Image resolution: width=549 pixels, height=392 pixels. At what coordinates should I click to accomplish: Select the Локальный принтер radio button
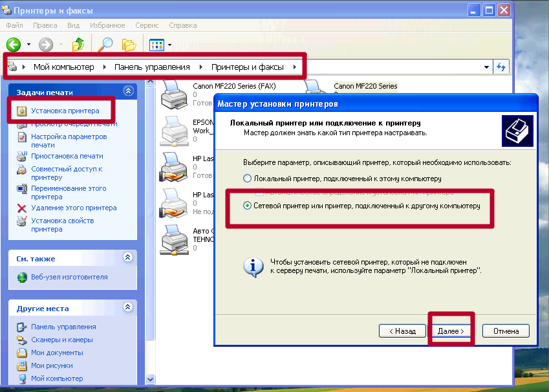coord(248,177)
